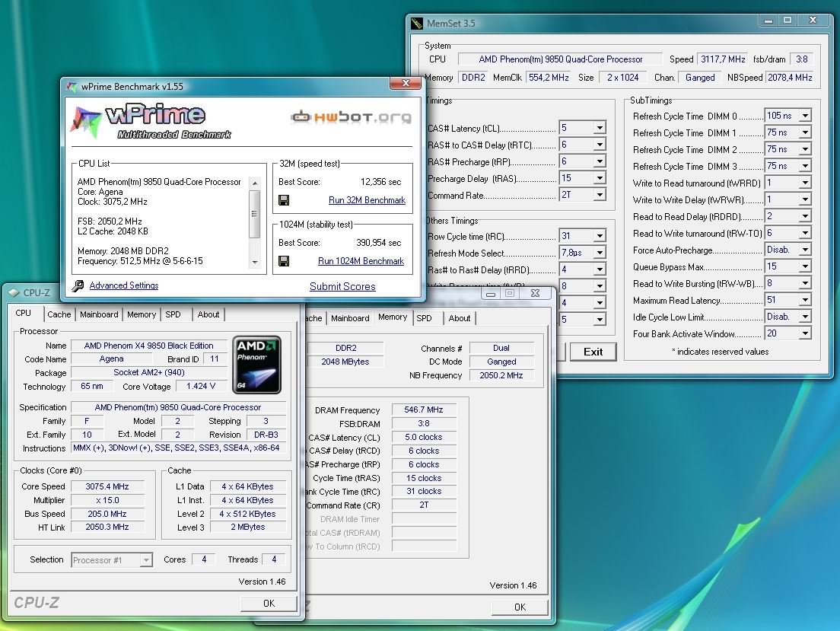The height and width of the screenshot is (631, 840).
Task: Open Write to Write Delay (tWRWR) dropdown
Action: pos(805,199)
